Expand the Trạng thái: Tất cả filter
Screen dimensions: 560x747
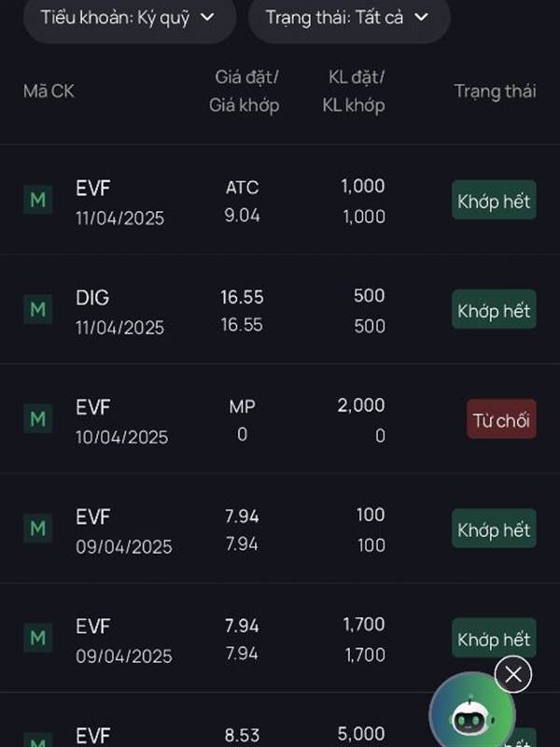click(349, 17)
